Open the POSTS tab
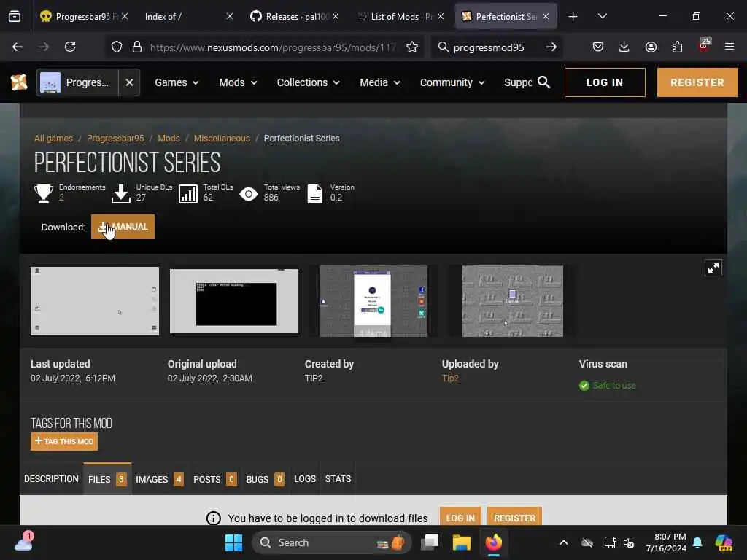Image resolution: width=747 pixels, height=560 pixels. (x=215, y=479)
